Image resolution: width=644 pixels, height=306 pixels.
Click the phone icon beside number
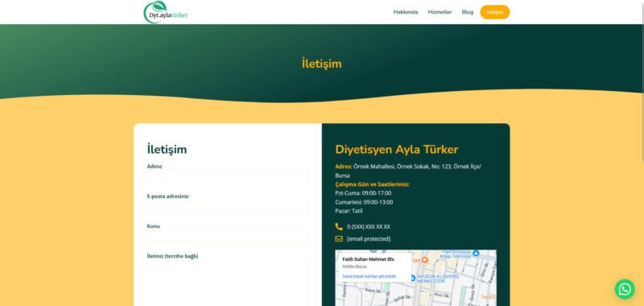pyautogui.click(x=339, y=226)
